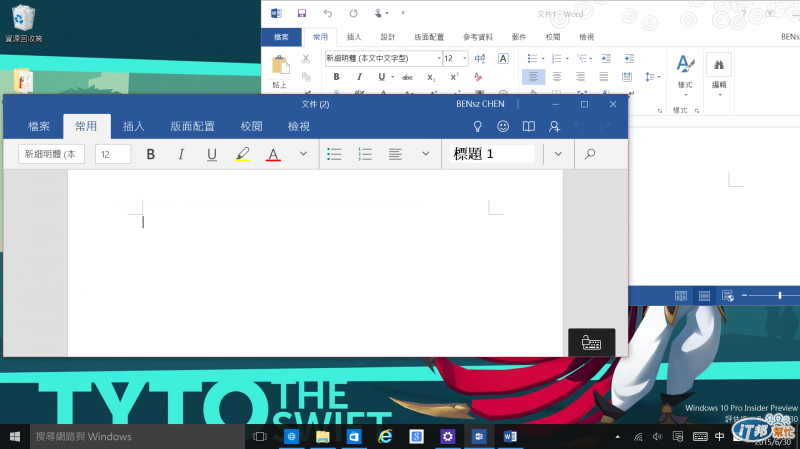The height and width of the screenshot is (449, 800).
Task: Open font name dropdown in 文件1 - Word
Action: tap(439, 59)
